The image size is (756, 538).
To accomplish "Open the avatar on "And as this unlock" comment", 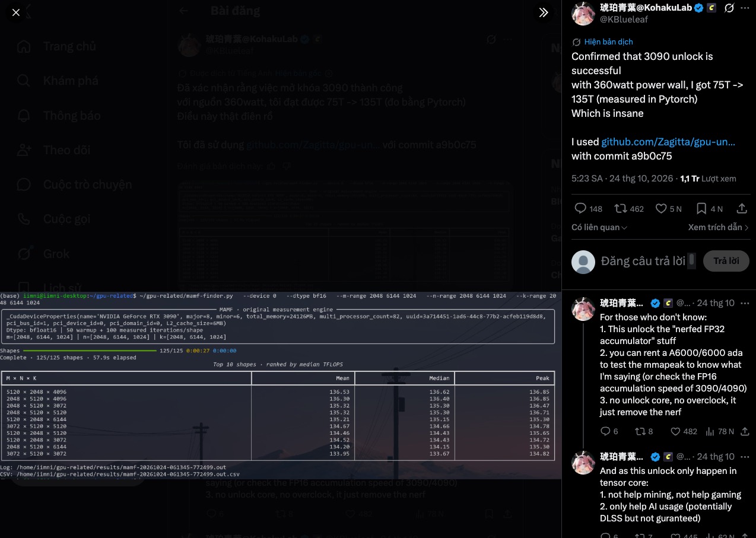I will point(583,462).
